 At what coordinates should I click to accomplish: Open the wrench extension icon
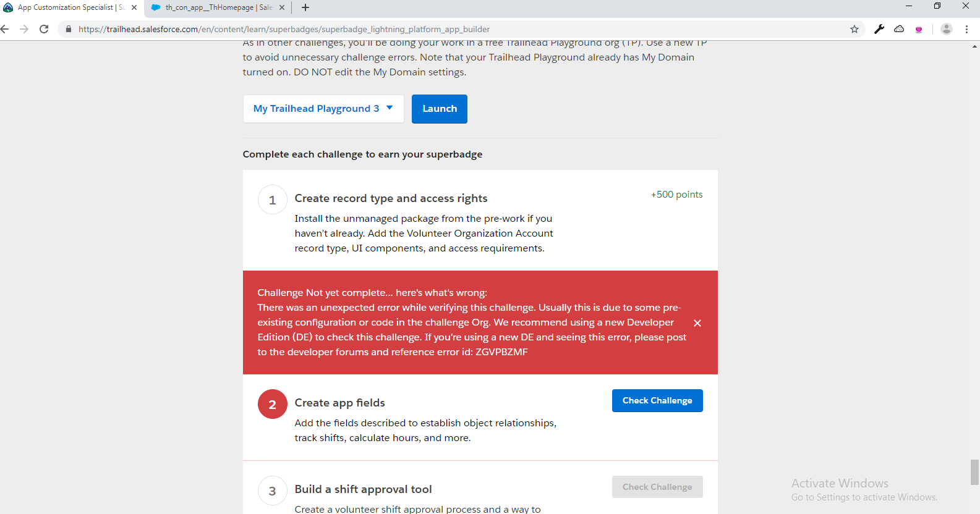pos(879,29)
